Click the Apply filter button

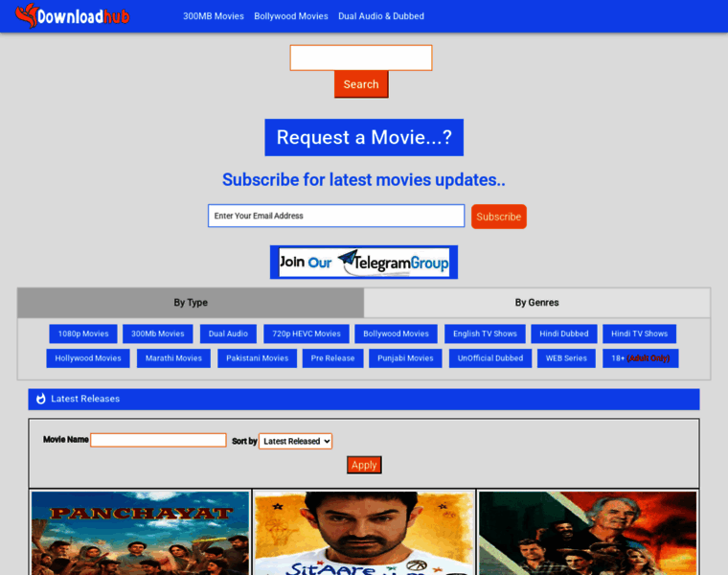point(364,465)
